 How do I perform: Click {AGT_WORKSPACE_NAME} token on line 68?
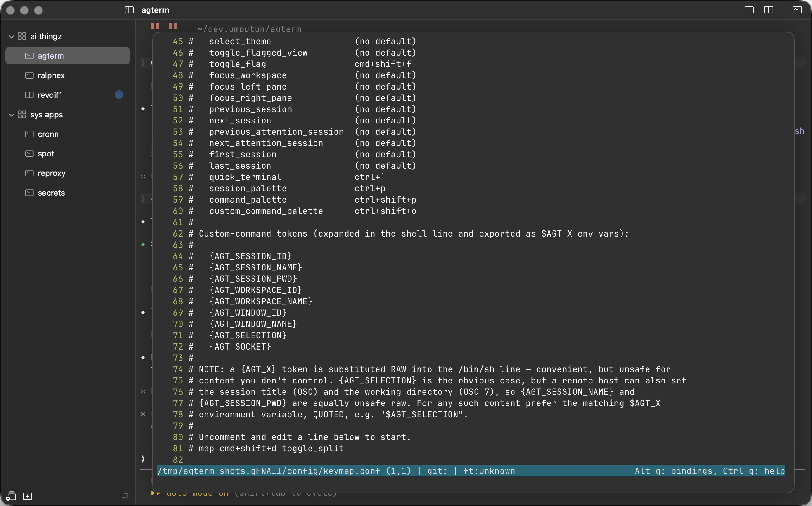pos(261,302)
